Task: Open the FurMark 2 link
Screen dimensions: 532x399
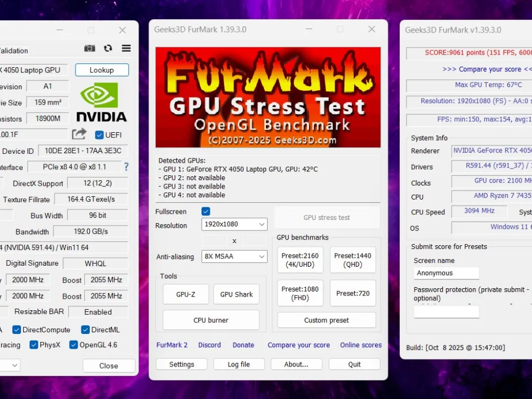Action: (x=172, y=345)
